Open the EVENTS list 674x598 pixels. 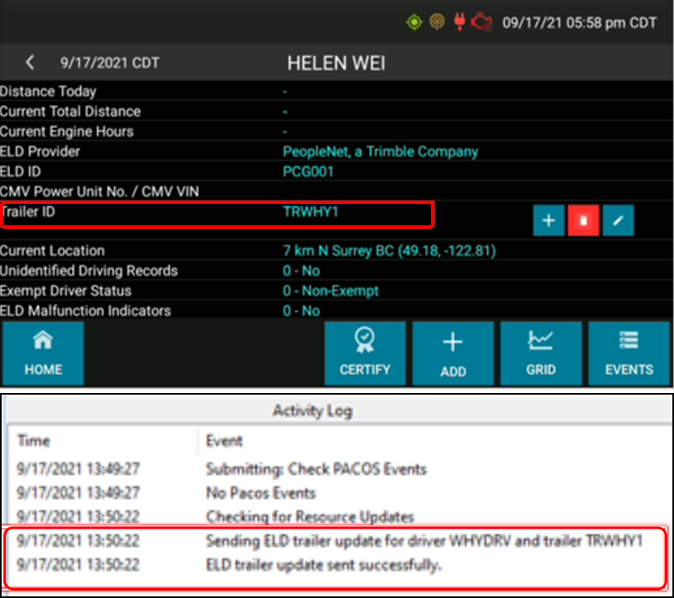[x=628, y=353]
